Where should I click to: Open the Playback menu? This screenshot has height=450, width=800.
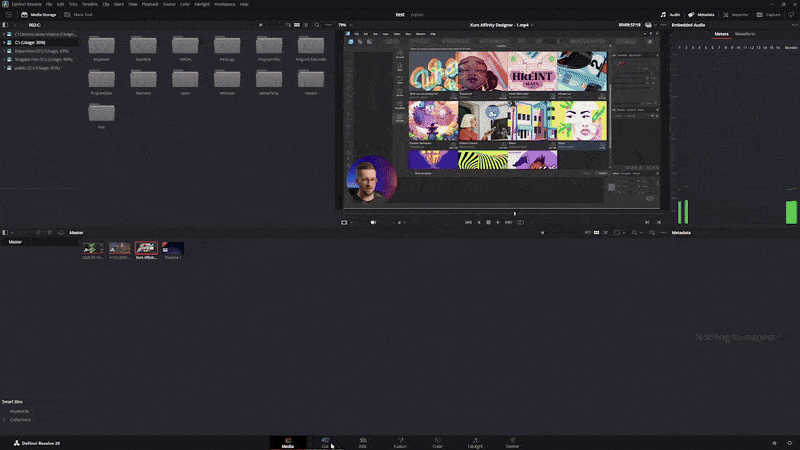(150, 4)
